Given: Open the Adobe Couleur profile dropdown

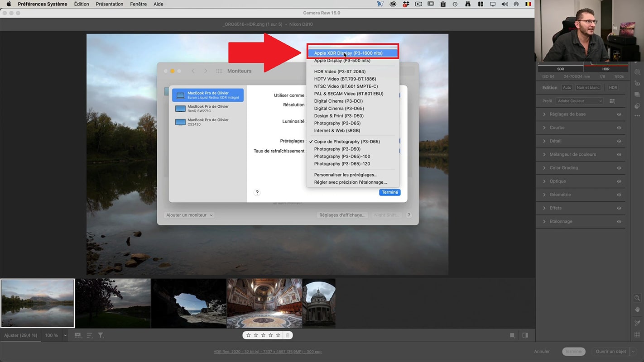Looking at the screenshot, I should (x=580, y=101).
